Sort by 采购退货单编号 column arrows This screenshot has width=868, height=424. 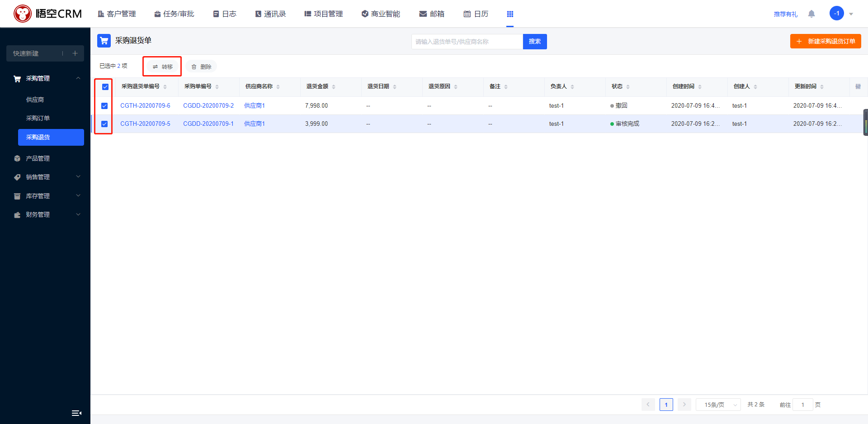pyautogui.click(x=165, y=87)
